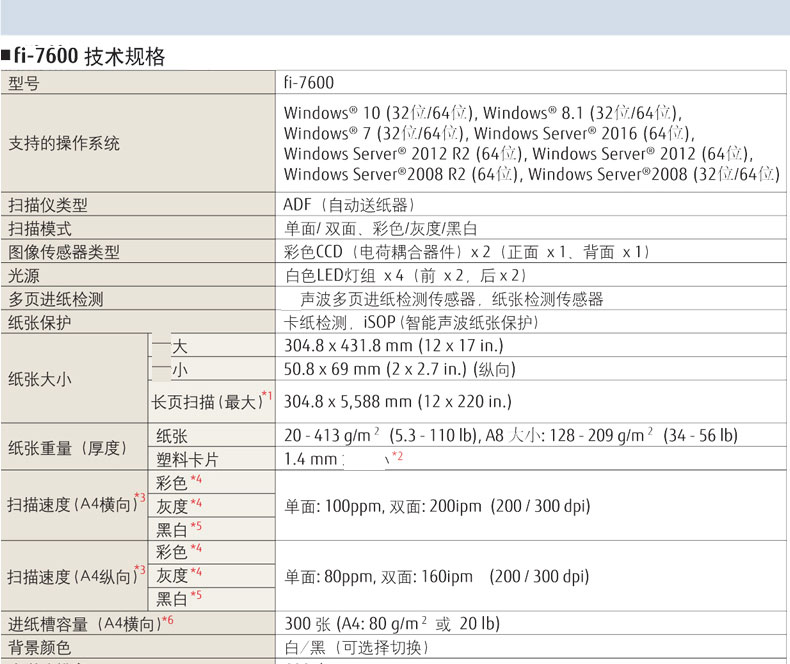This screenshot has width=790, height=664.
Task: Click the '声波多页进纸检测传感器' value
Action: (x=388, y=299)
